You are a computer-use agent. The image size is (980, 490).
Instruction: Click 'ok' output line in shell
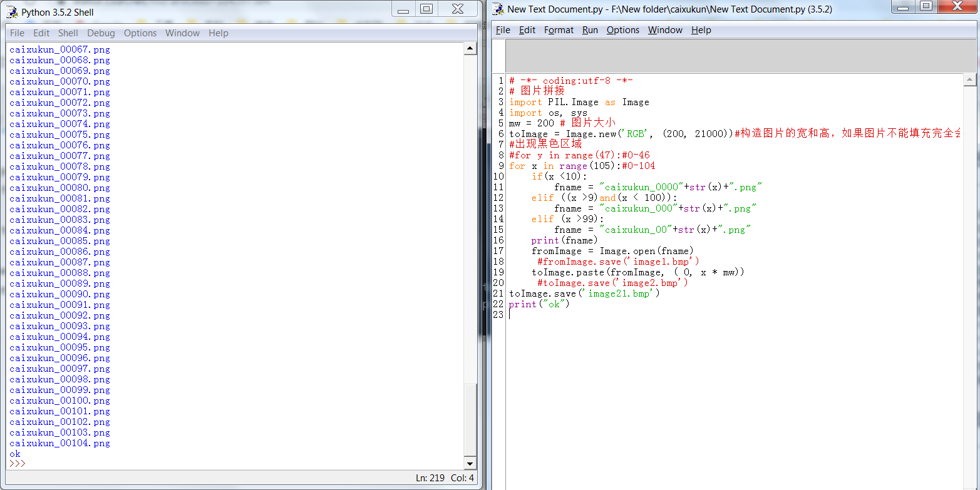tap(15, 454)
